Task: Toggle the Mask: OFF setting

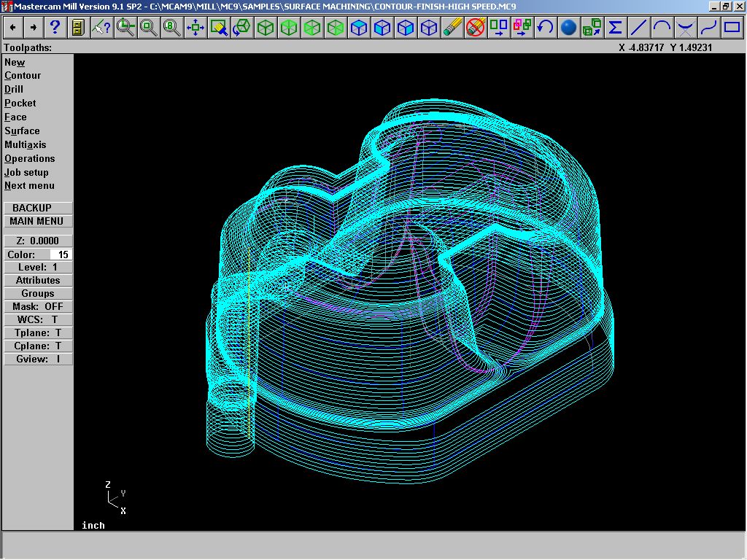Action: tap(38, 306)
